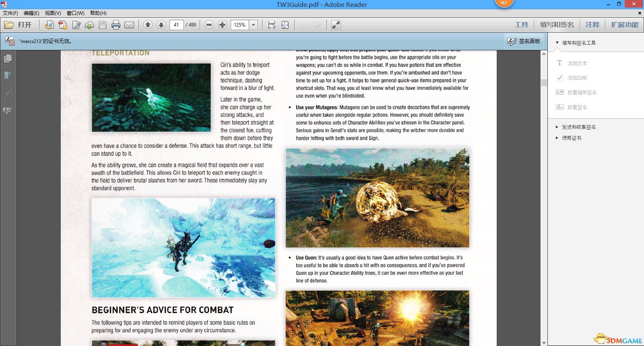The width and height of the screenshot is (644, 346).
Task: Click the page number field showing 41
Action: click(176, 25)
